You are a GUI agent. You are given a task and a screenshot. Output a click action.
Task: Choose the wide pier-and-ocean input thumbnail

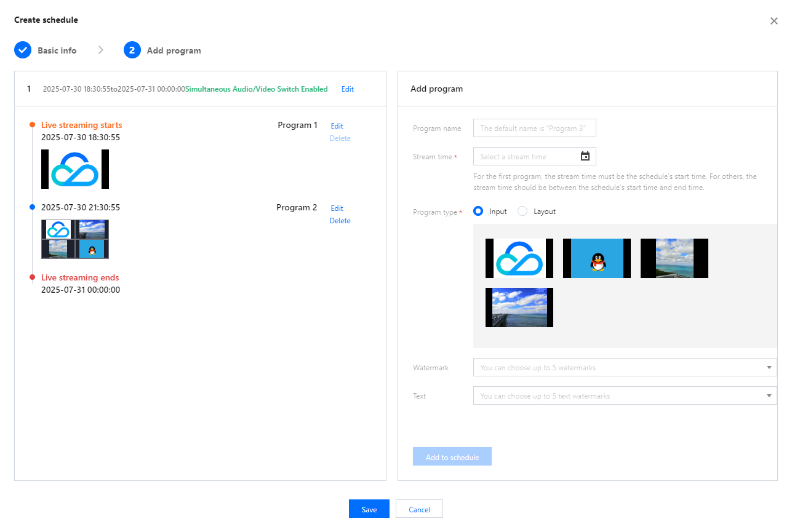[x=519, y=308]
